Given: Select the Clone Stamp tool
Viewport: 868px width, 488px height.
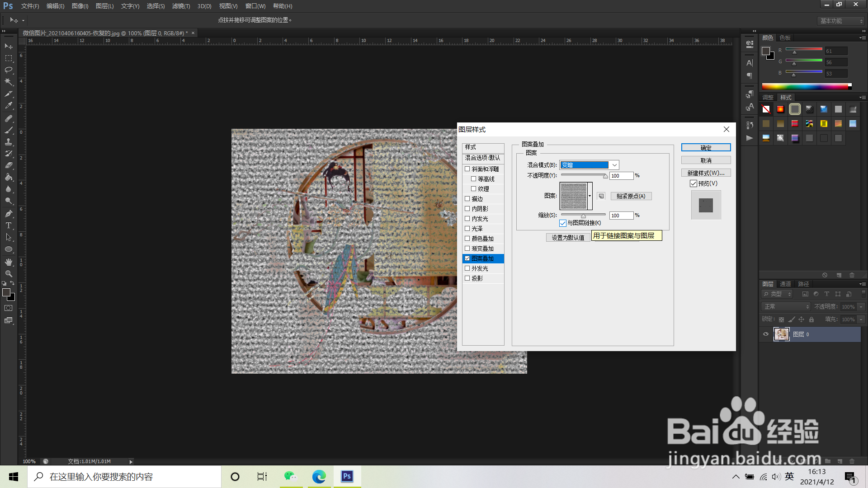Looking at the screenshot, I should (x=9, y=142).
